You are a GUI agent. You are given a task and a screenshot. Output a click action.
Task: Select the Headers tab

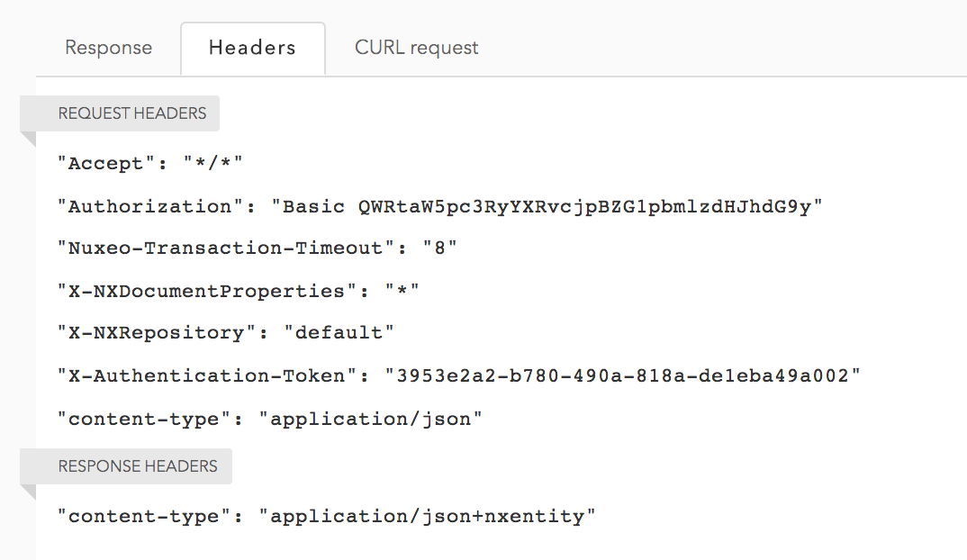253,48
